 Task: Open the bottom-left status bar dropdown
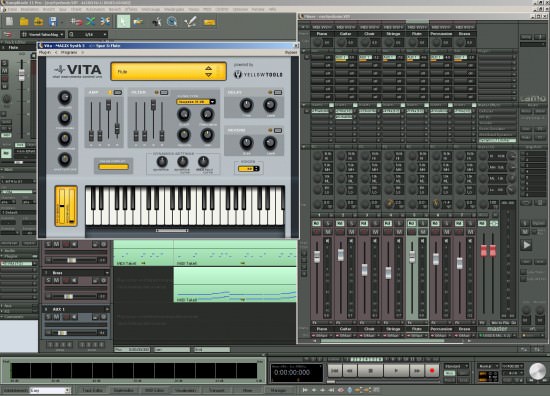[x=50, y=390]
